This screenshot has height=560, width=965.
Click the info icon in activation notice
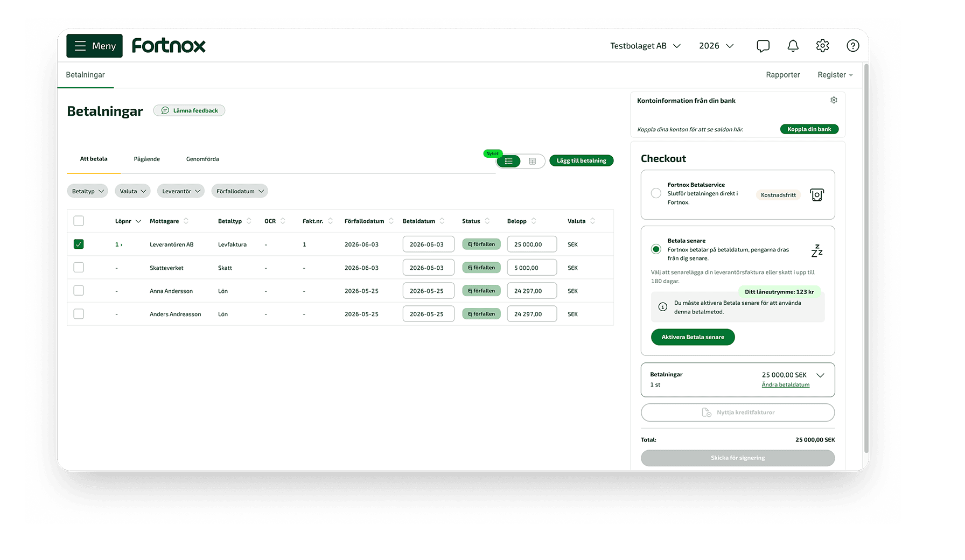[663, 307]
